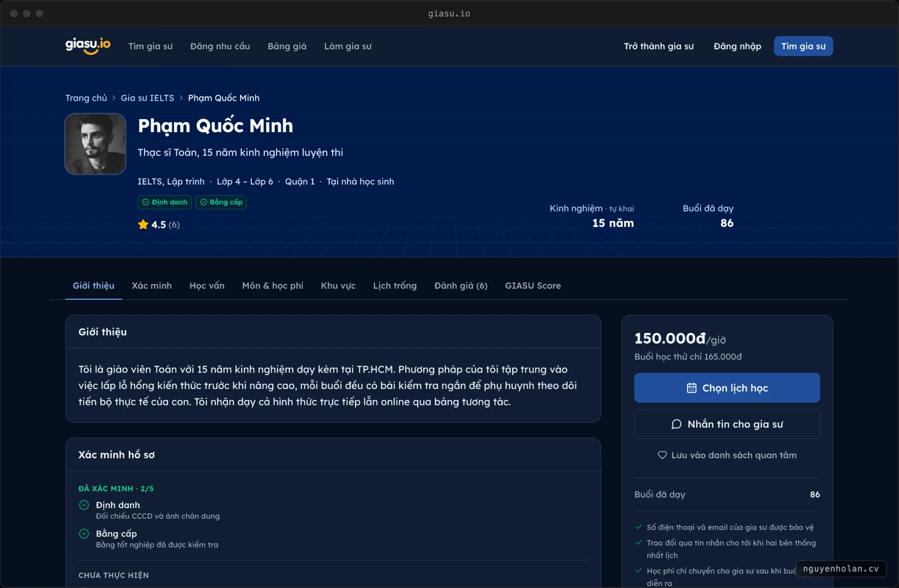The width and height of the screenshot is (899, 588).
Task: Click the blue Tìm gia sư button
Action: 803,46
